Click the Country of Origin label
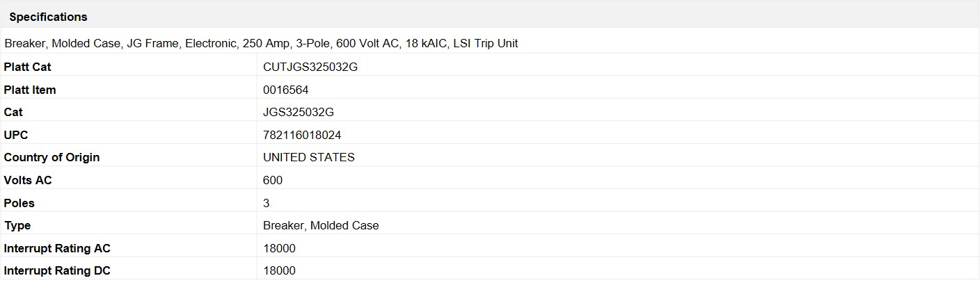980x285 pixels. (52, 157)
